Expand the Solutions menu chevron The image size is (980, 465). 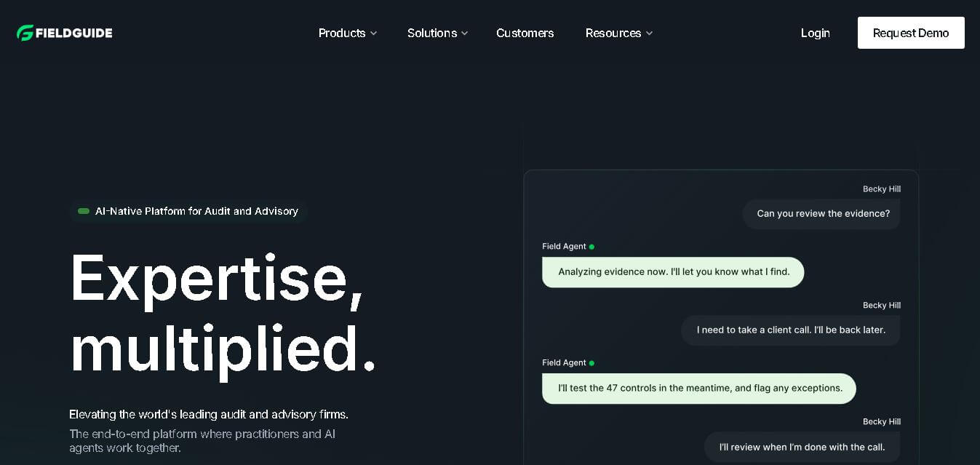click(464, 33)
